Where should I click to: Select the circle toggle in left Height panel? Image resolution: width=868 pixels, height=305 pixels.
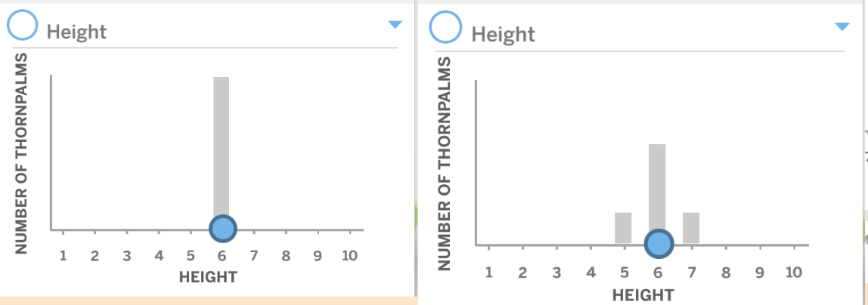click(23, 26)
